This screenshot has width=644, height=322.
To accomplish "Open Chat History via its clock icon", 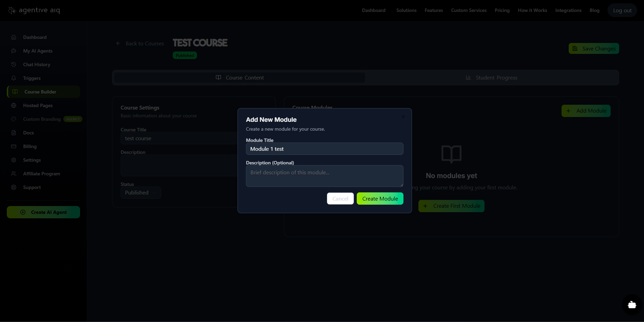I will coord(14,64).
